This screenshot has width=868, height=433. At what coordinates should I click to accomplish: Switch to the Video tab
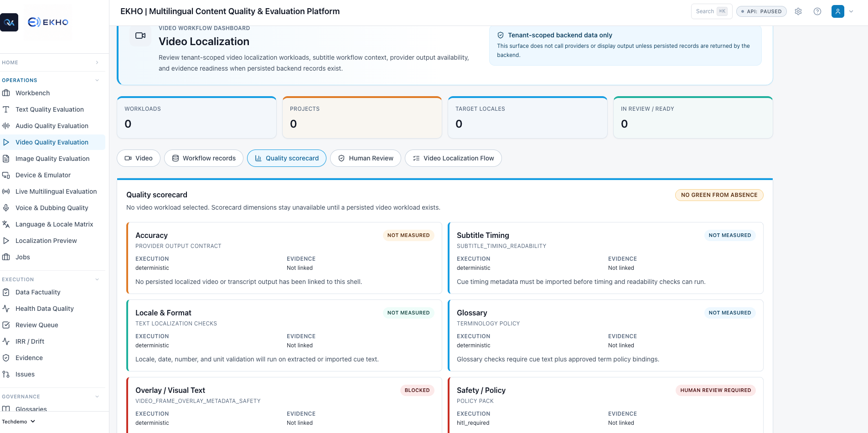(x=139, y=158)
